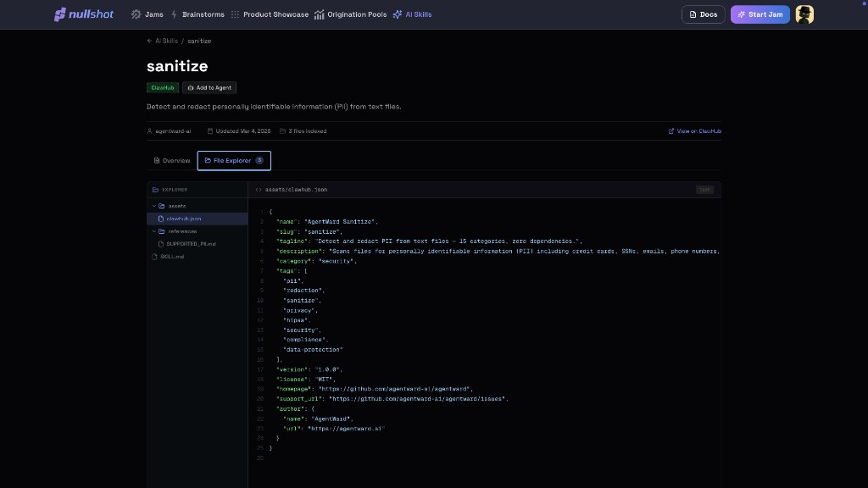The width and height of the screenshot is (868, 488).
Task: Open the Brainstorms page
Action: point(198,14)
